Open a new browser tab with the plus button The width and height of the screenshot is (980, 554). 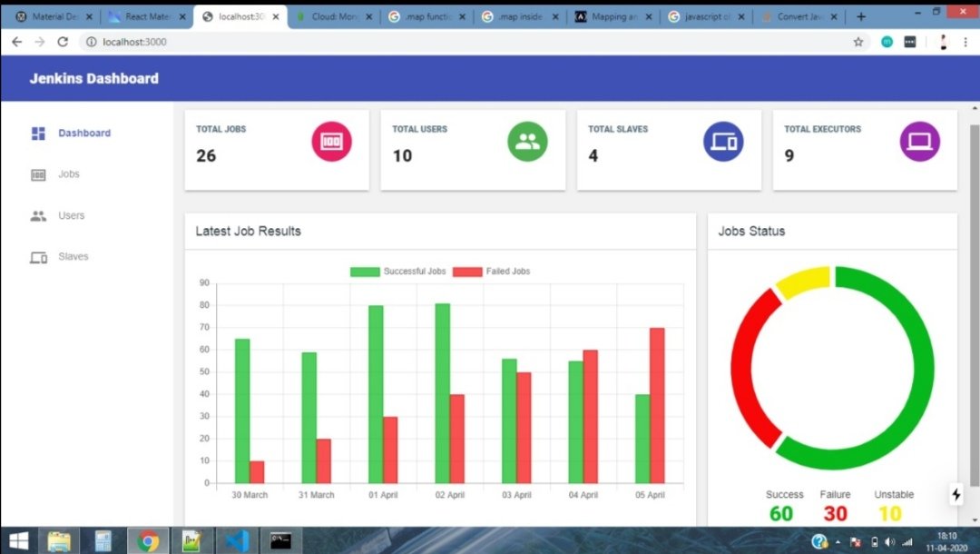click(x=861, y=17)
